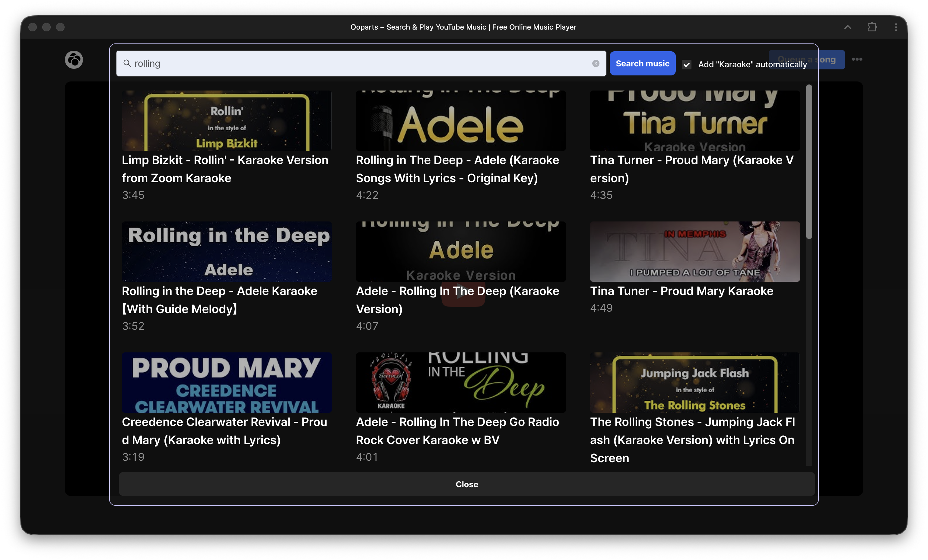Screen dimensions: 928x560
Task: Choose Adele Go Radio Rock Cover thumbnail
Action: coord(460,382)
